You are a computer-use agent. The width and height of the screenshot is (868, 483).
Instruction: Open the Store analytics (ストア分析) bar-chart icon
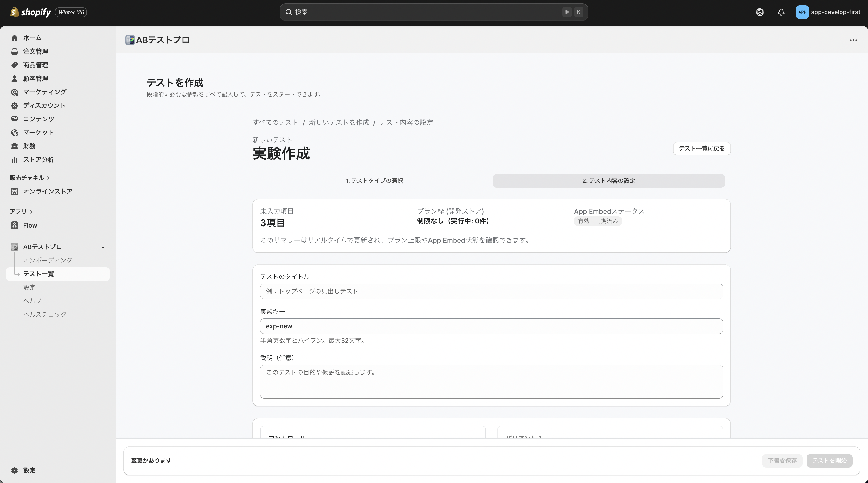click(x=14, y=160)
